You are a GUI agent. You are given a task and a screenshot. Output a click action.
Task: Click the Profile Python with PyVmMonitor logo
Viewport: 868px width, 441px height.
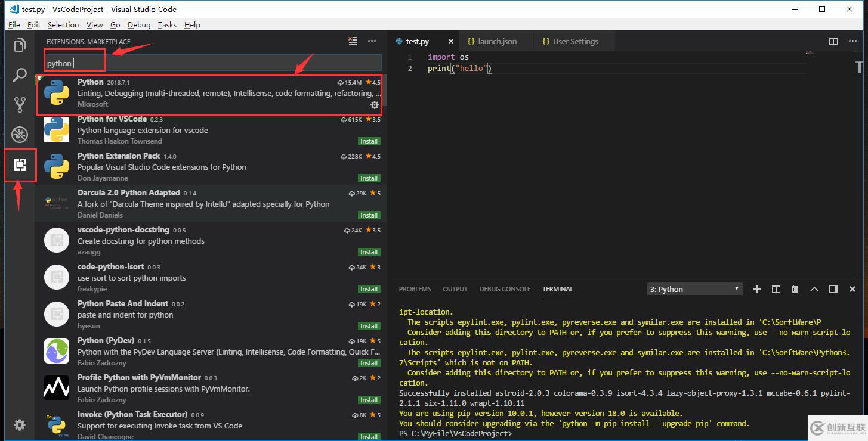tap(57, 388)
